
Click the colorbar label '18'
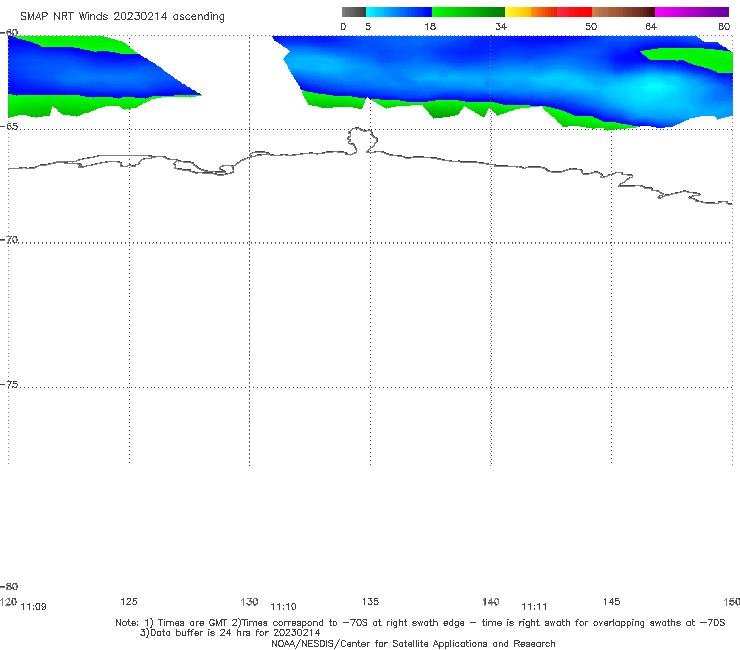click(x=430, y=27)
